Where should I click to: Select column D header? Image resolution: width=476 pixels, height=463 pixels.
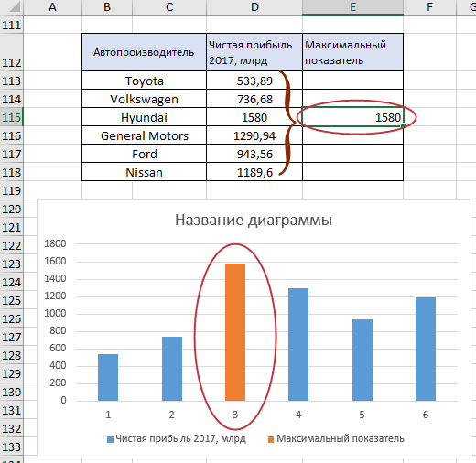pos(254,6)
